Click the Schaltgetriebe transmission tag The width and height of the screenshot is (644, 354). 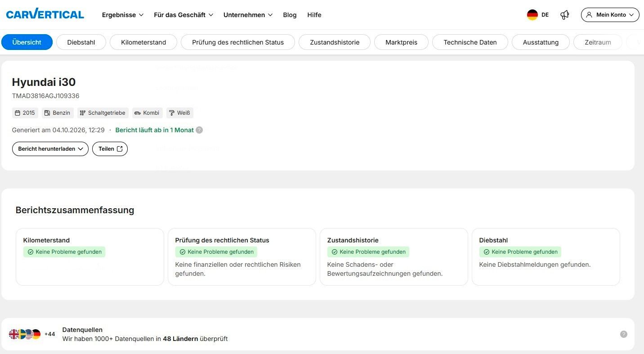coord(103,113)
